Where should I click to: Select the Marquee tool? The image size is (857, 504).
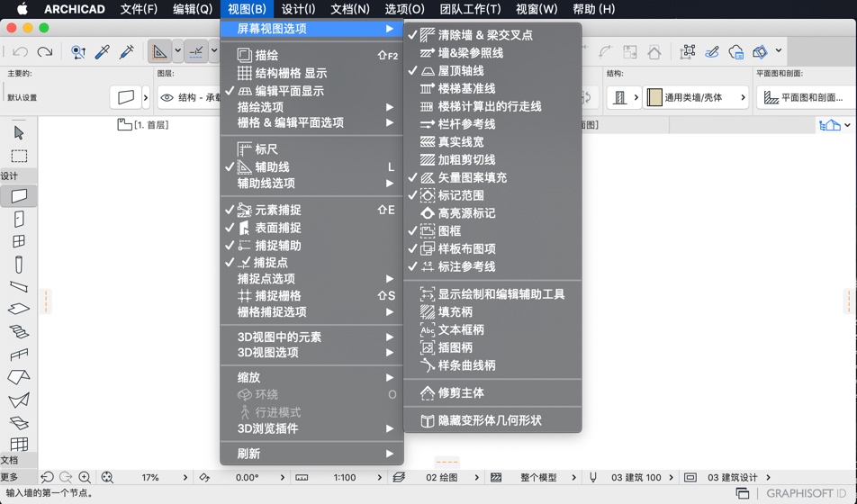(x=19, y=157)
